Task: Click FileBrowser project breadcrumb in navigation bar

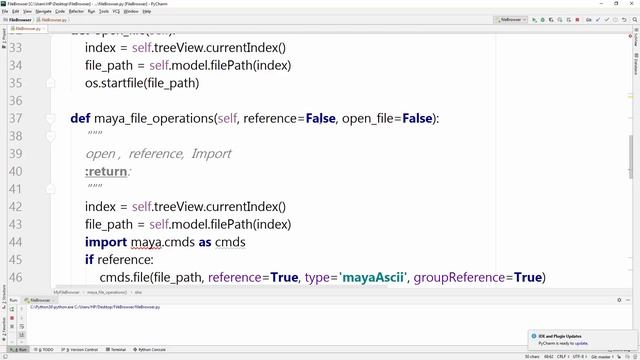Action: 17,20
